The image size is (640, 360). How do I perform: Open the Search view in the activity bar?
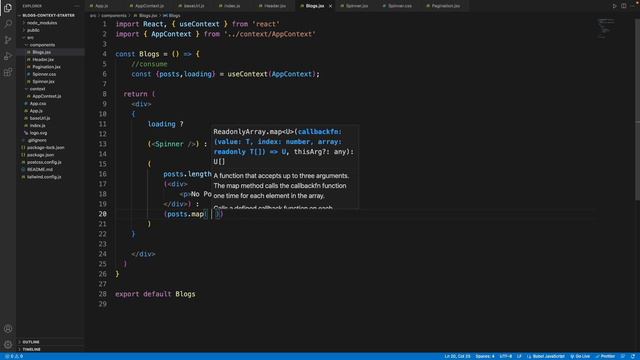[8, 24]
